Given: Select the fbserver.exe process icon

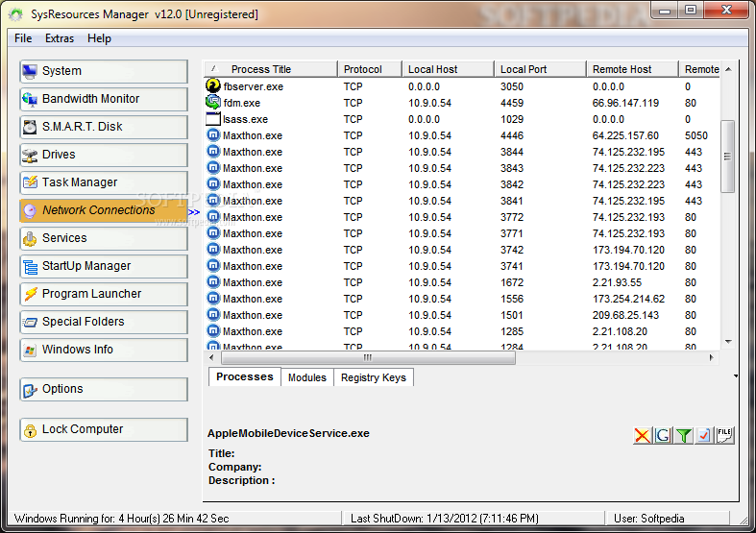Looking at the screenshot, I should (x=213, y=85).
